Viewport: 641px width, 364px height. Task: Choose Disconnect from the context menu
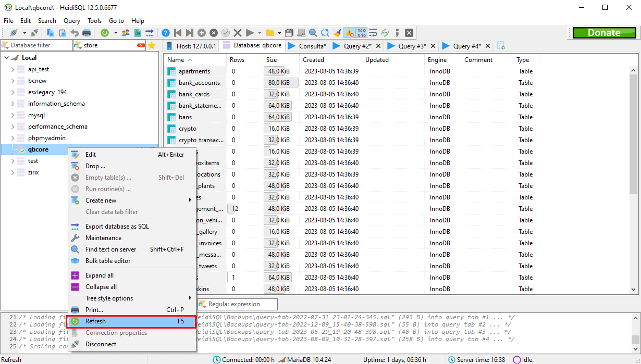tap(132, 344)
